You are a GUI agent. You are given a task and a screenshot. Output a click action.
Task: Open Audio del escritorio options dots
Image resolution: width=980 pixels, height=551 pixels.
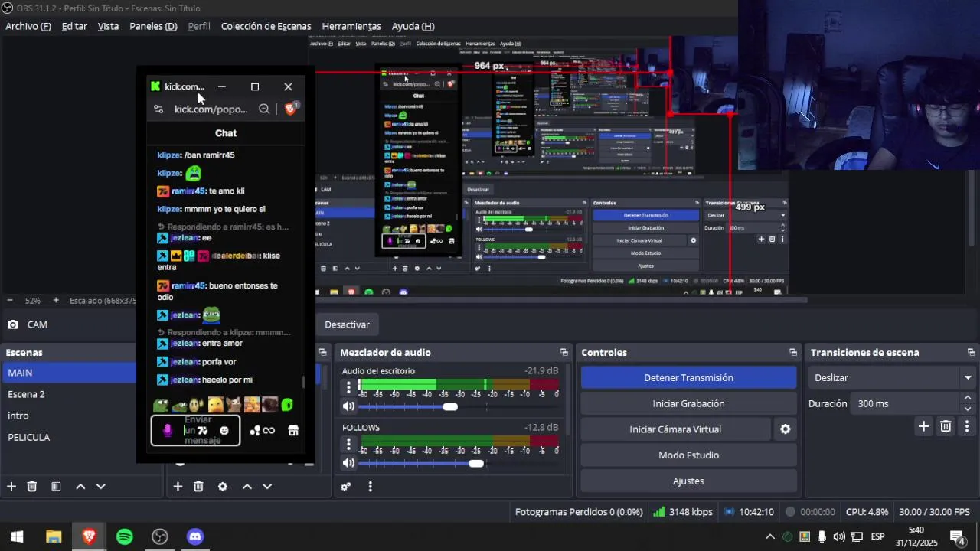(349, 387)
